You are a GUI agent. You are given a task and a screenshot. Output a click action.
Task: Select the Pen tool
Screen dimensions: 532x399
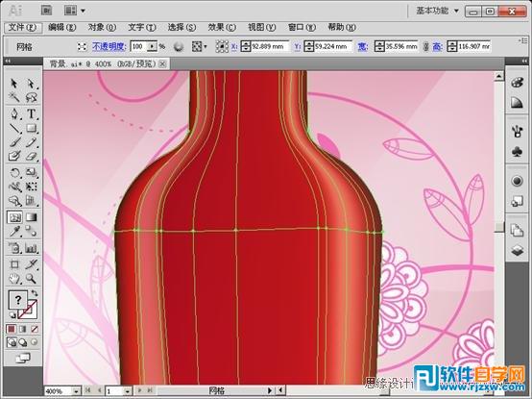tap(14, 113)
